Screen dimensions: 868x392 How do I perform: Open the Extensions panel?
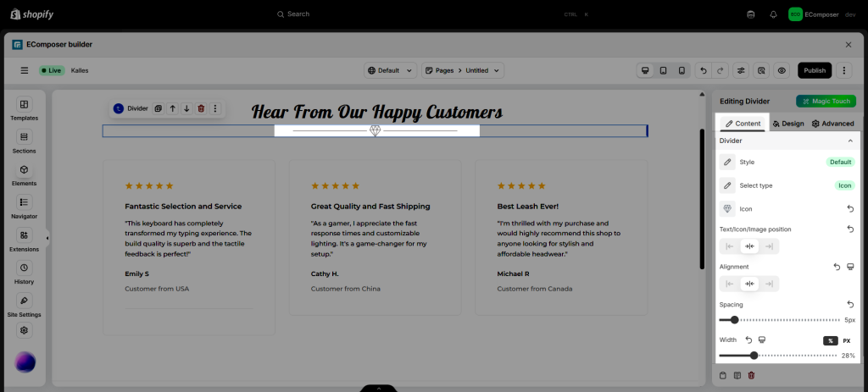click(x=24, y=240)
